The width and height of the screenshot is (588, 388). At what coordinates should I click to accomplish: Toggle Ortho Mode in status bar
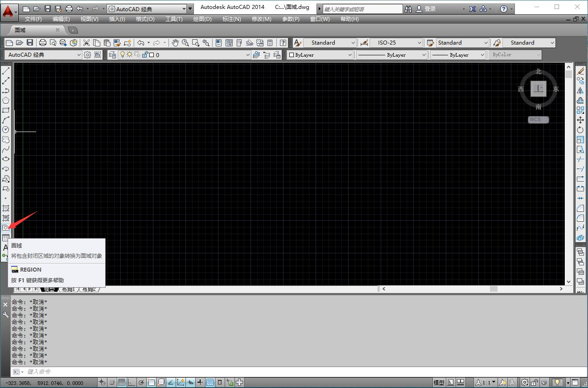tap(131, 382)
